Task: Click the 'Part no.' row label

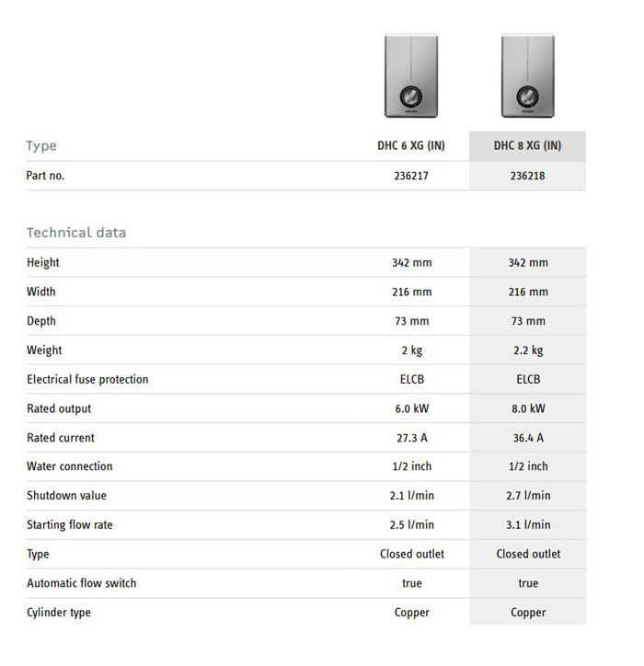Action: [x=45, y=176]
